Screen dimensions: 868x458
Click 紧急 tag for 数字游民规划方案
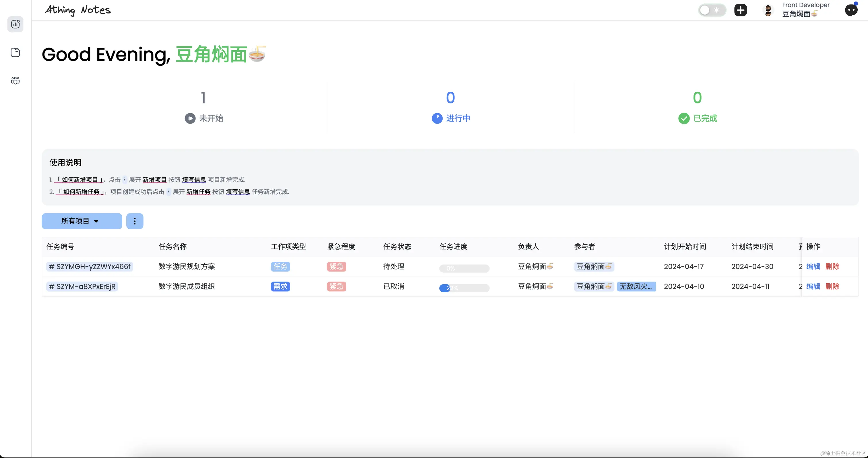336,266
